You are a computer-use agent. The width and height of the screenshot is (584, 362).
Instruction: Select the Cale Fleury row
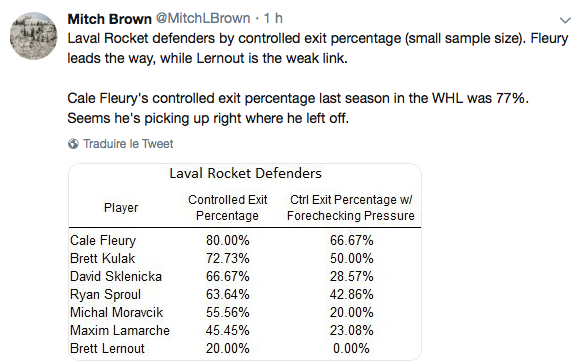tap(245, 240)
